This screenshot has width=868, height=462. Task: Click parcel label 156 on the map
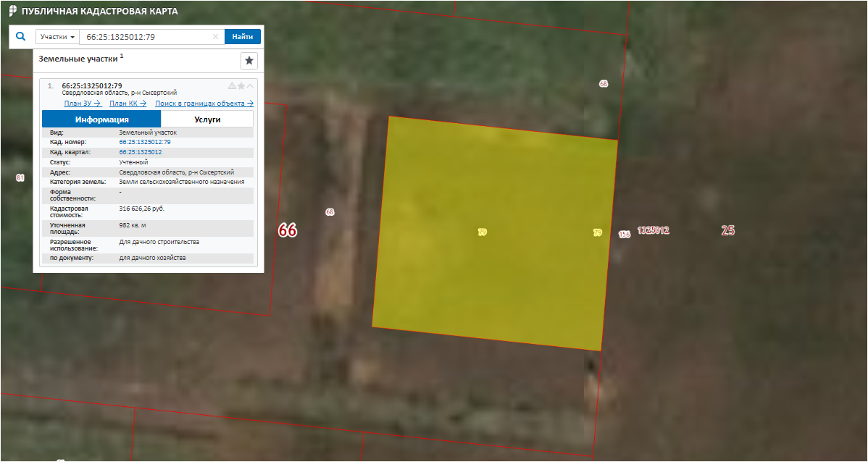(x=625, y=235)
